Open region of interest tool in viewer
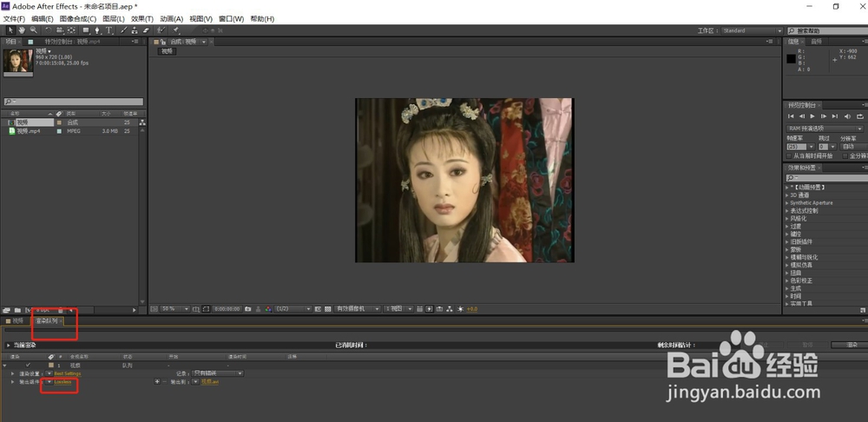The image size is (868, 422). click(319, 309)
